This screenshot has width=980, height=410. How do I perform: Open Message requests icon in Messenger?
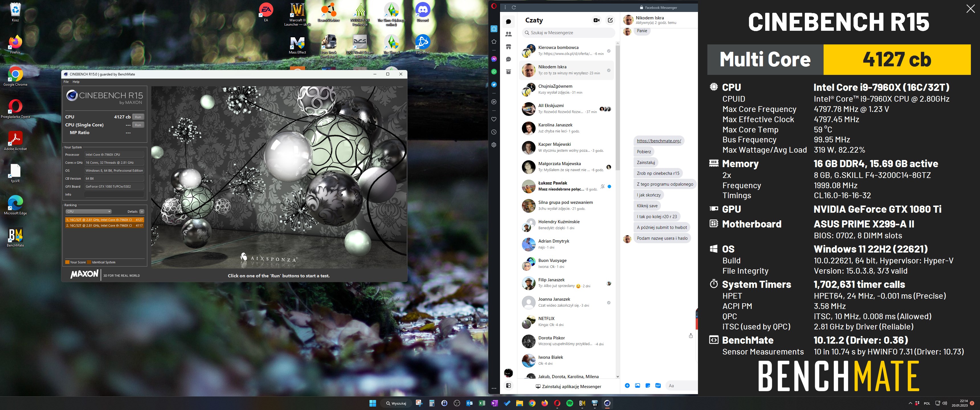[x=508, y=59]
